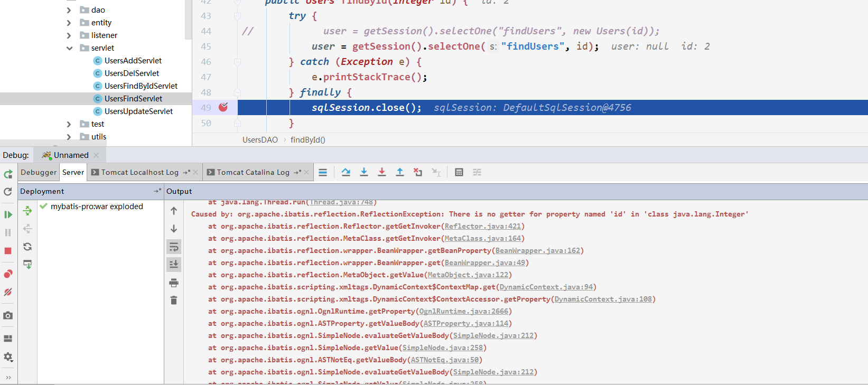This screenshot has width=868, height=385.
Task: Expand the entity package
Action: pyautogui.click(x=69, y=23)
